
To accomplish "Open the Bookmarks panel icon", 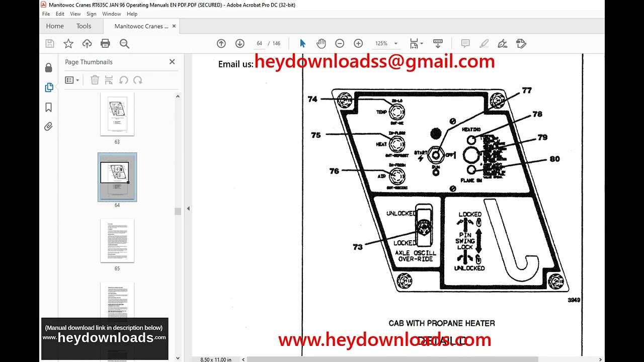I will point(49,107).
